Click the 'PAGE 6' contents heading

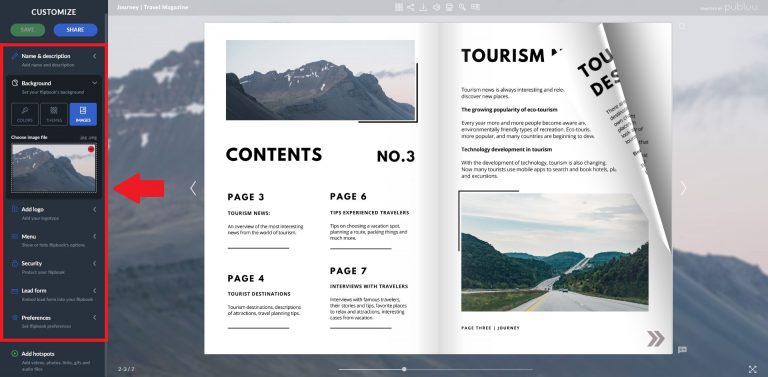(348, 197)
